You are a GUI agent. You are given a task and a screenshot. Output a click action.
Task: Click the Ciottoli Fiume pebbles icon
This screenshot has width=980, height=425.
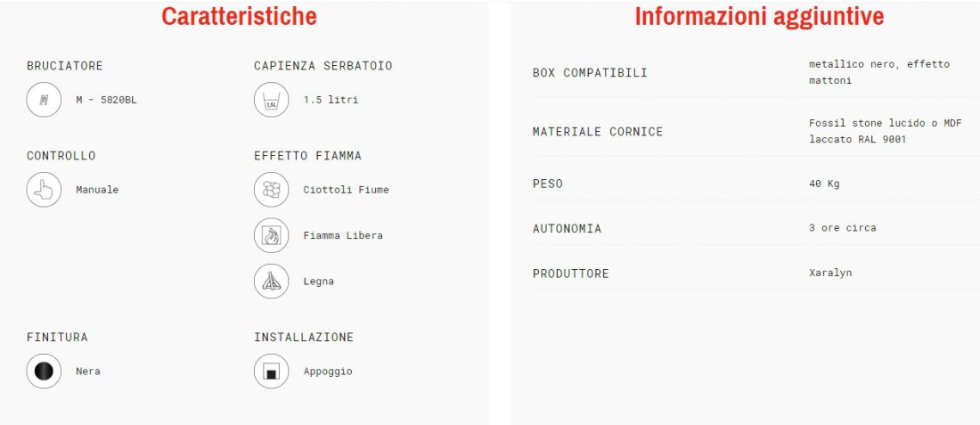(271, 190)
